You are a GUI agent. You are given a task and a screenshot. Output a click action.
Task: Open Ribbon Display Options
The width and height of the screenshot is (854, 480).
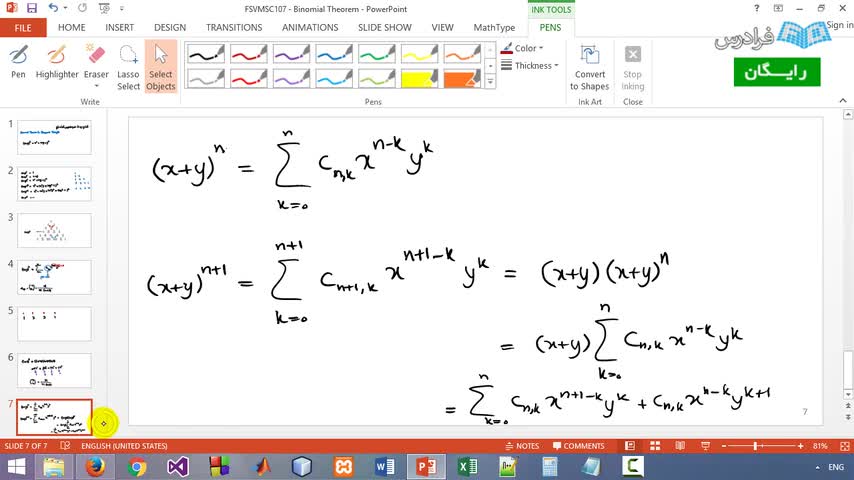click(778, 8)
